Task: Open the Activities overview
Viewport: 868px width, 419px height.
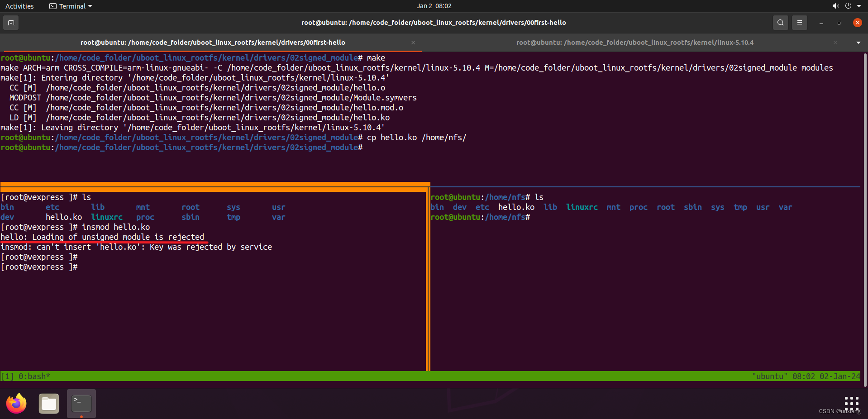Action: pyautogui.click(x=19, y=6)
